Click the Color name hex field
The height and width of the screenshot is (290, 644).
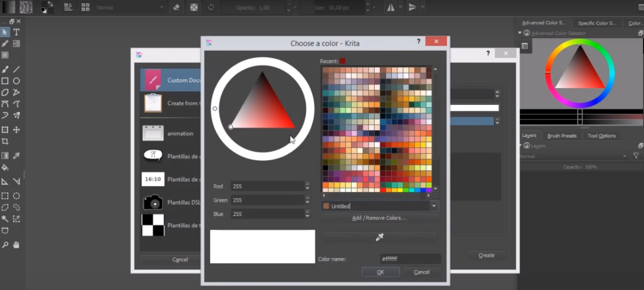(x=410, y=259)
